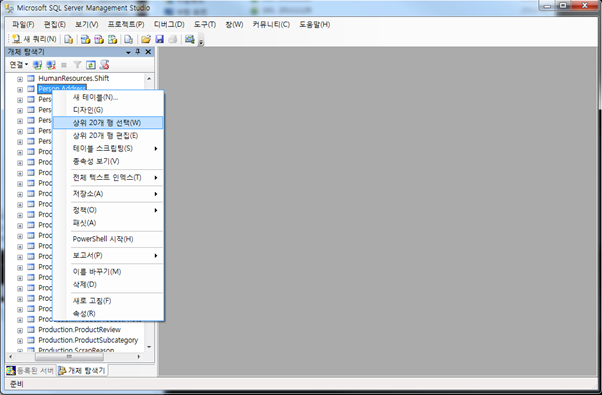
Task: Open the Activity Monitor toolbar icon
Action: coord(190,39)
